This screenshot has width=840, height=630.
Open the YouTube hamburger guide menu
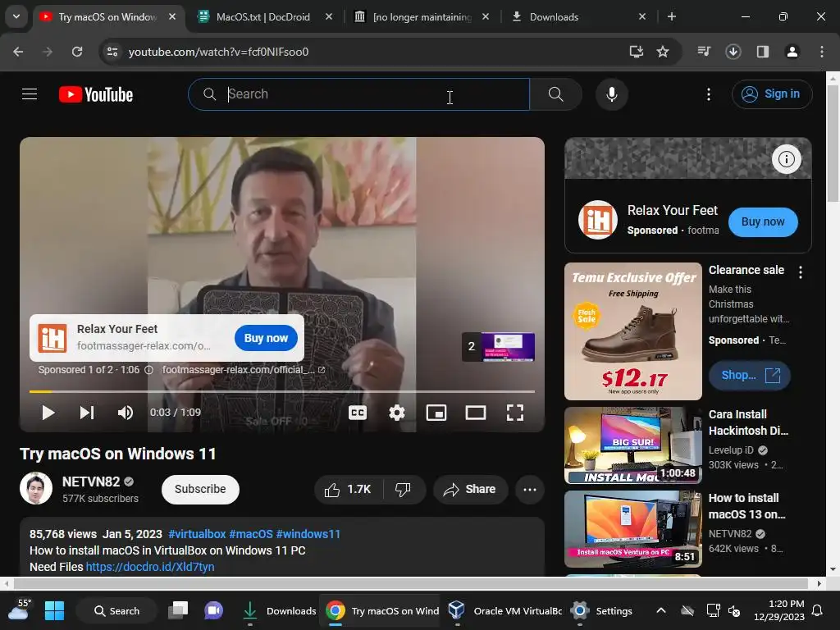30,94
